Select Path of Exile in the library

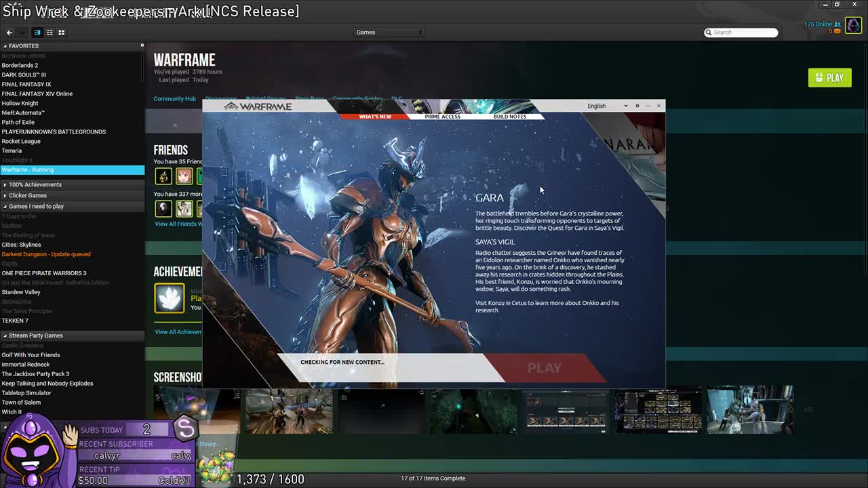[18, 122]
